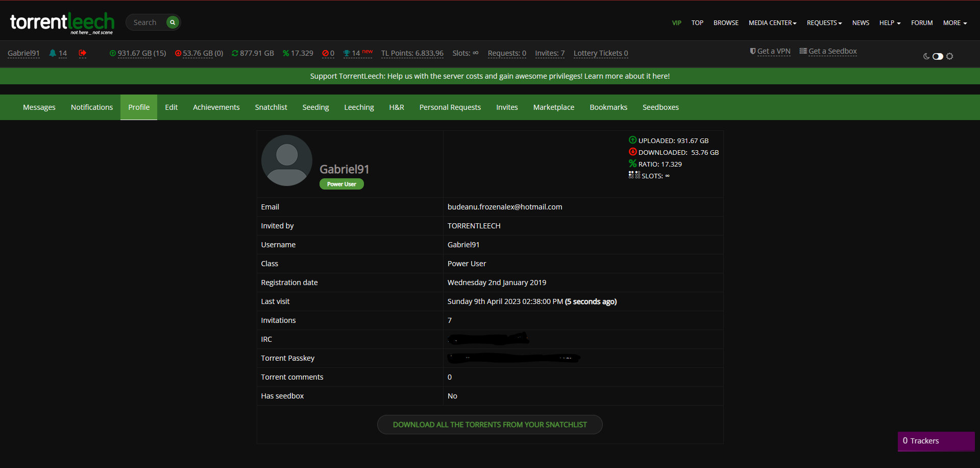Expand the MEDIA CENTER dropdown
This screenshot has width=980, height=468.
pyautogui.click(x=773, y=23)
